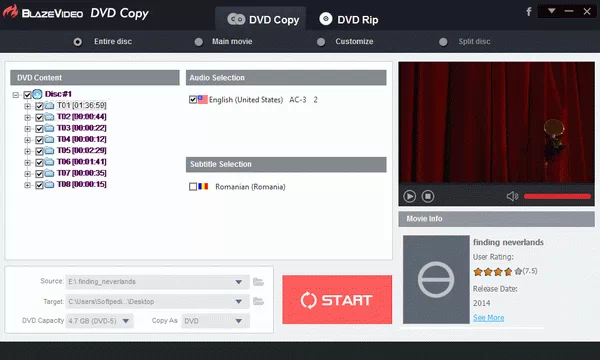Click the finding neverlands movie title

508,242
